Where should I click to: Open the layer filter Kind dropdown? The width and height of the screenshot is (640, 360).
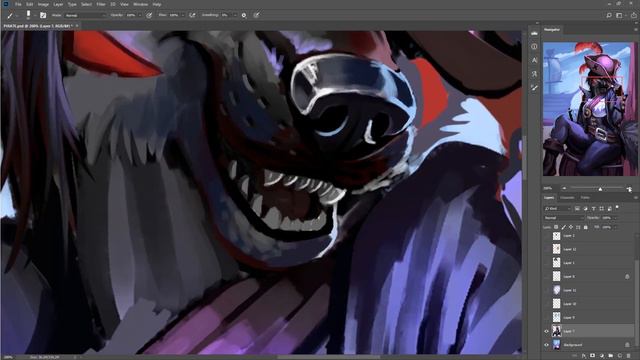click(557, 209)
